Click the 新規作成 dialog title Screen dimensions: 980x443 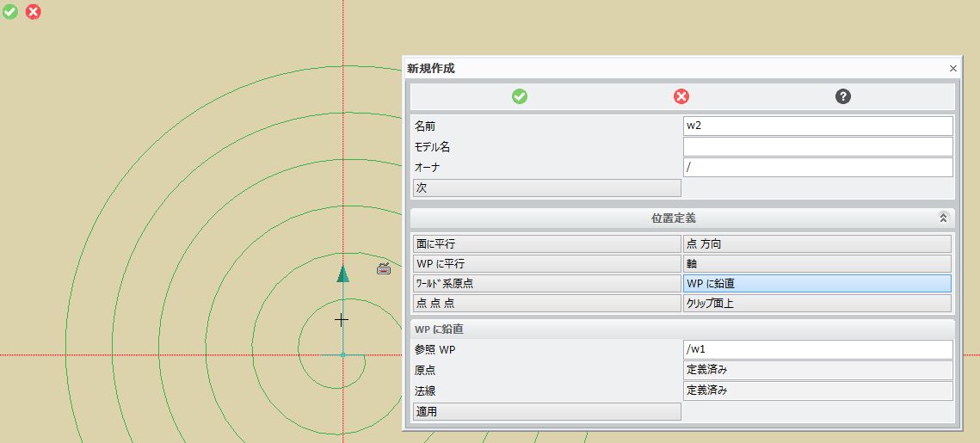431,69
